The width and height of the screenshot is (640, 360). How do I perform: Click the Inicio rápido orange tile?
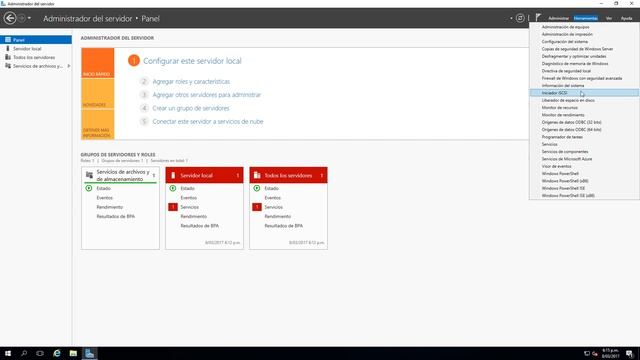pos(98,63)
